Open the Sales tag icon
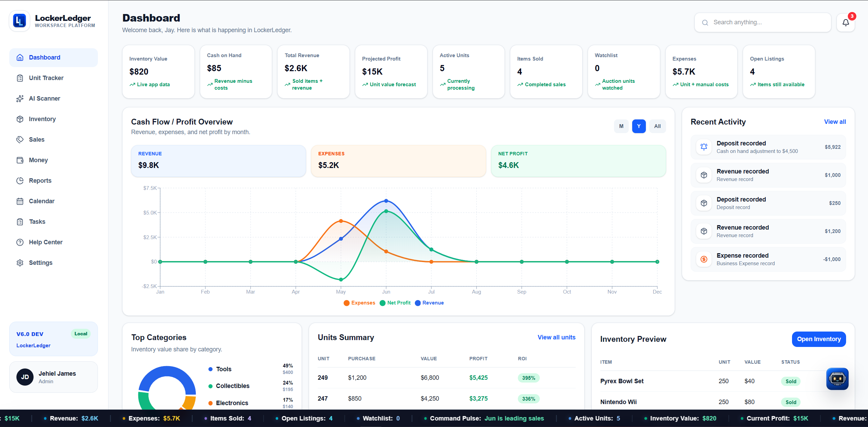868x427 pixels. pyautogui.click(x=20, y=140)
